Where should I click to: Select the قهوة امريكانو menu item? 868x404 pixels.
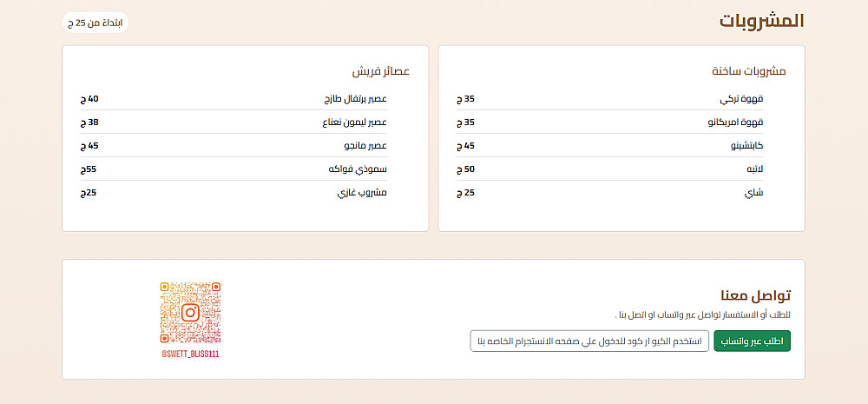coord(734,123)
